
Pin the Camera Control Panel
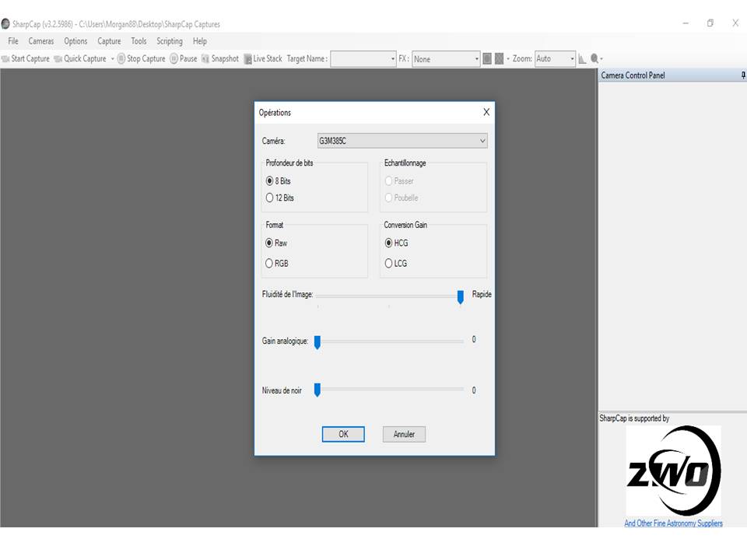point(743,75)
